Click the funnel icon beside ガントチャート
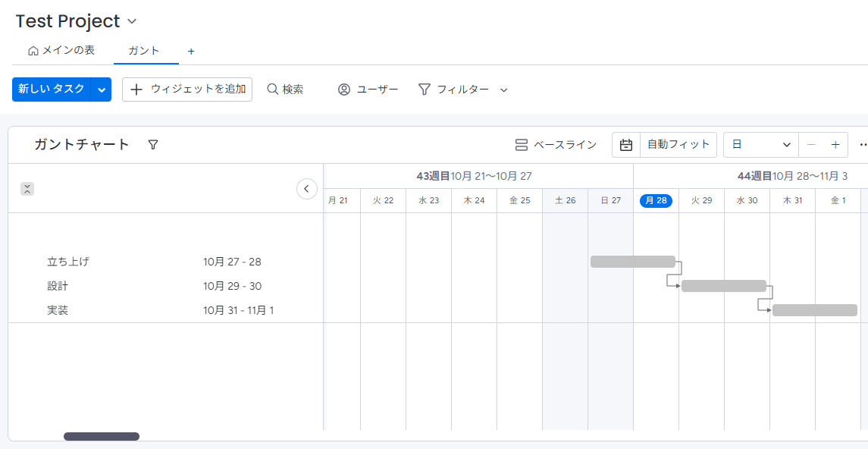This screenshot has width=868, height=449. pos(153,145)
